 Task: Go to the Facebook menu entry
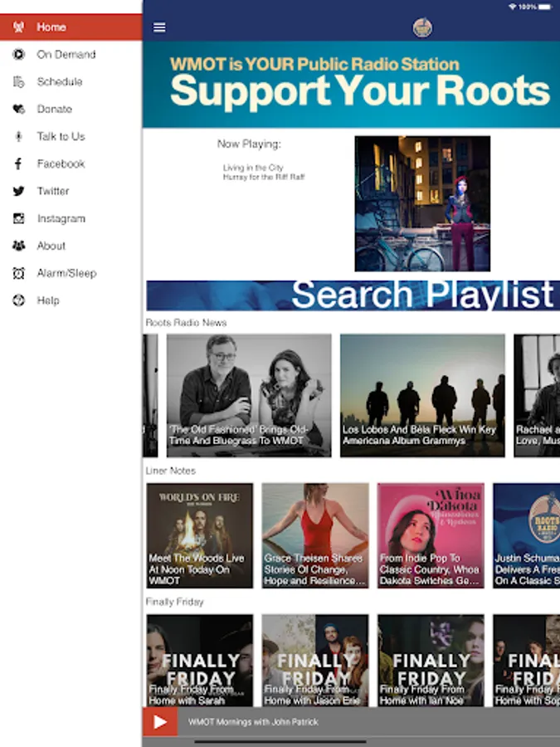(x=71, y=164)
